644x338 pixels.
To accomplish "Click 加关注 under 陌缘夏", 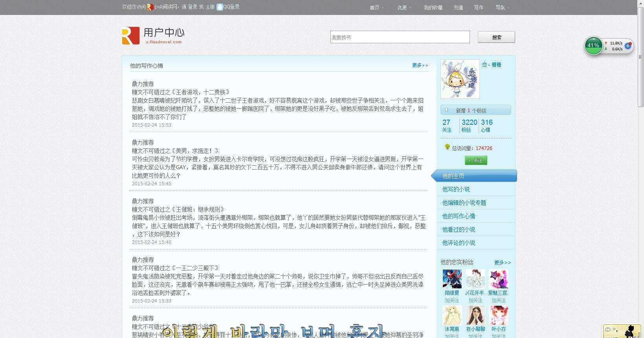I will [x=452, y=300].
